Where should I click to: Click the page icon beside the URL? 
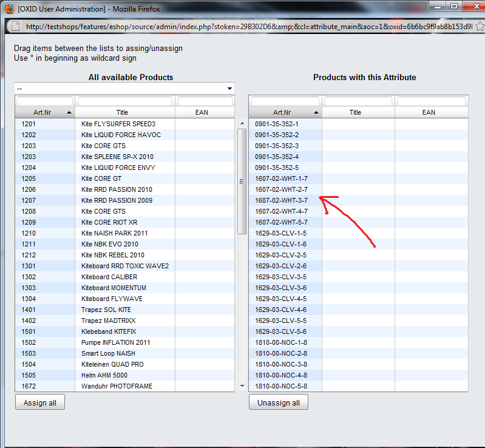[15, 27]
